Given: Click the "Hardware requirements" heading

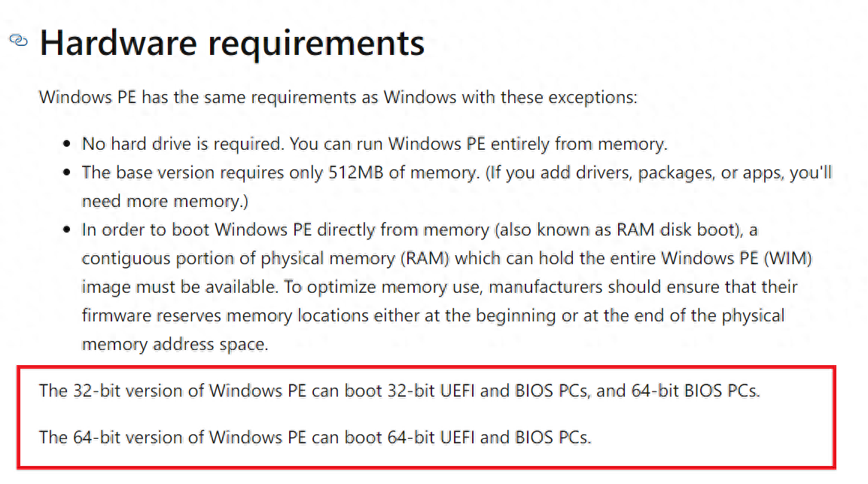Looking at the screenshot, I should point(232,42).
